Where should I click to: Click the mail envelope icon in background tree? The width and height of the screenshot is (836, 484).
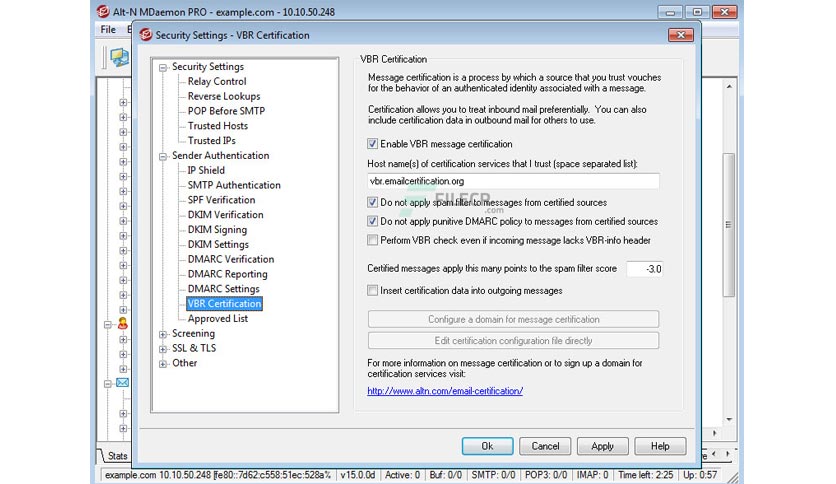pos(123,383)
